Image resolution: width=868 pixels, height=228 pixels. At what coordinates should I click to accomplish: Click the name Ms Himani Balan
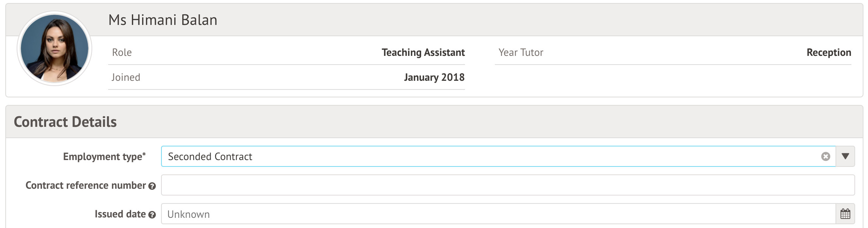[x=163, y=20]
